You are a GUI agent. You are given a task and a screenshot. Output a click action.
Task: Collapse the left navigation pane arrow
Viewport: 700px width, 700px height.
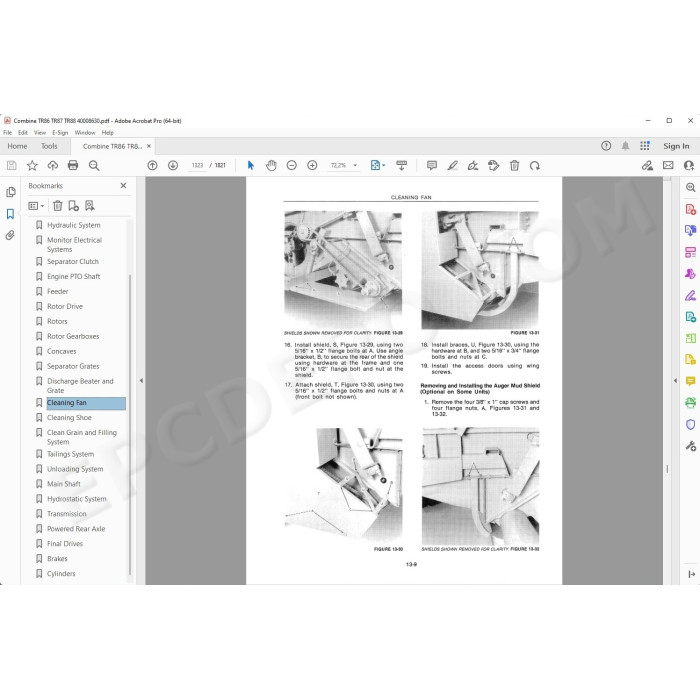pos(141,381)
